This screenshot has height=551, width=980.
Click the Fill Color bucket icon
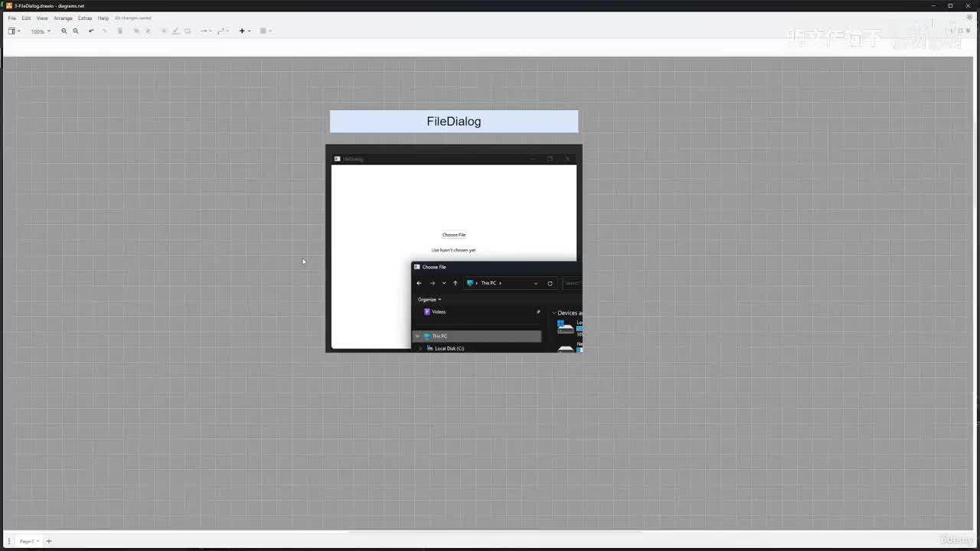click(x=164, y=31)
